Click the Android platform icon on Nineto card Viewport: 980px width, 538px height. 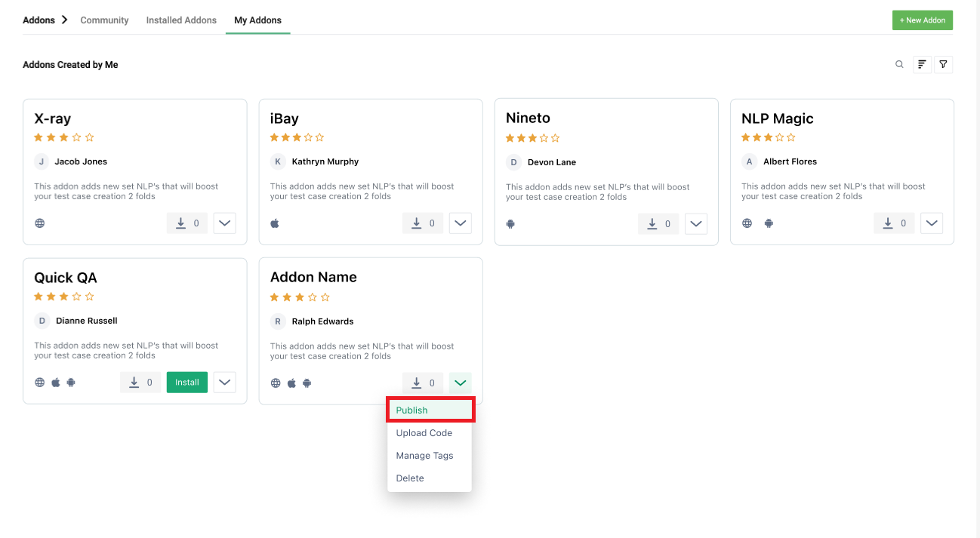[x=510, y=223]
